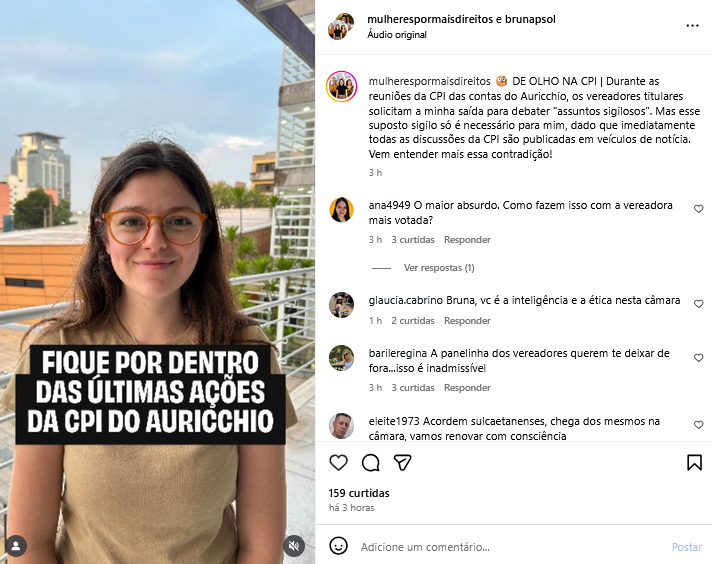Show tagged people icon on video
The width and height of the screenshot is (712, 564).
pyautogui.click(x=16, y=546)
